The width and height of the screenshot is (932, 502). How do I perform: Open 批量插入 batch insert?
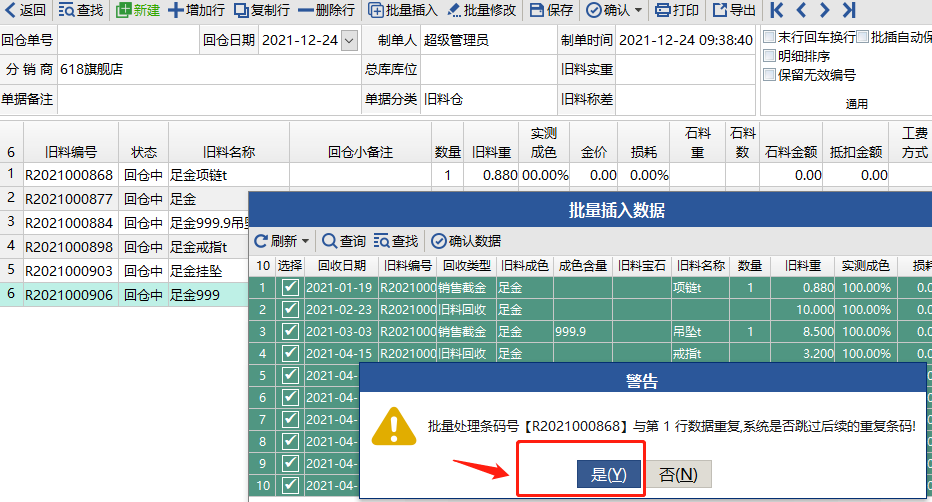tap(402, 10)
